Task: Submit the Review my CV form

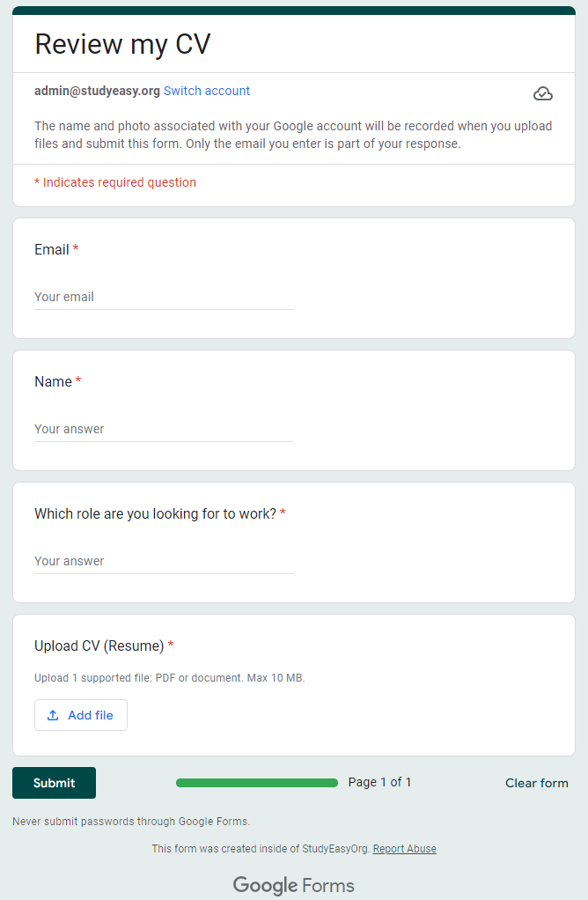Action: click(54, 783)
